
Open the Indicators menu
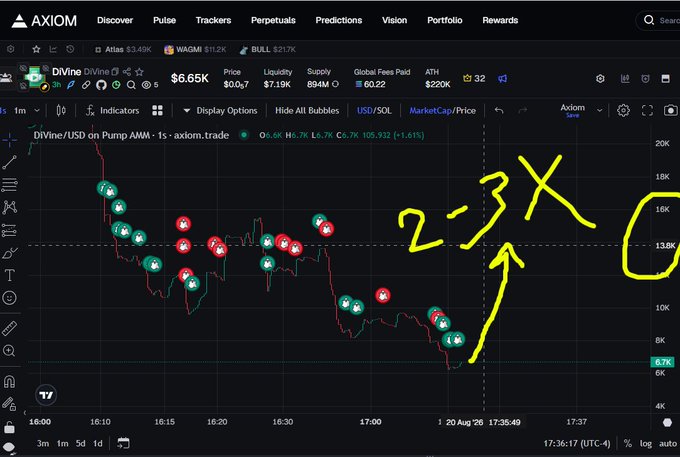click(112, 111)
